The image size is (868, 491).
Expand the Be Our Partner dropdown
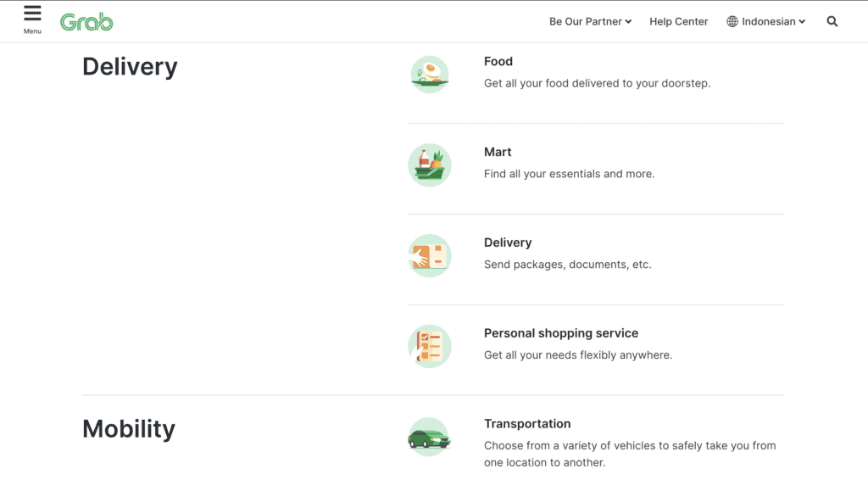click(x=590, y=21)
